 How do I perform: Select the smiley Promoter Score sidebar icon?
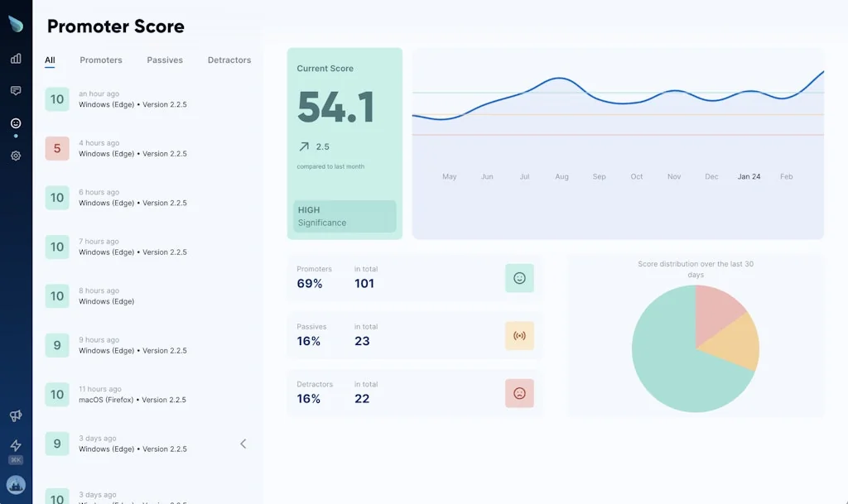click(15, 122)
